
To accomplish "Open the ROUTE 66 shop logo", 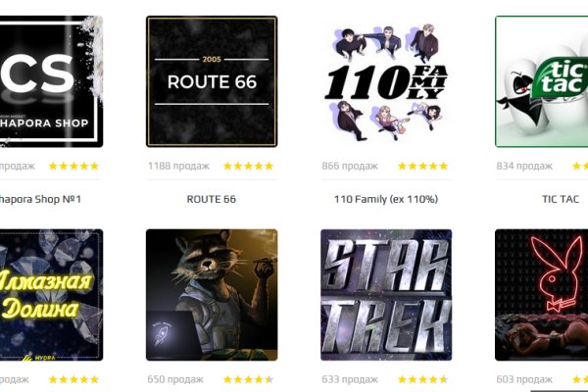I will click(x=212, y=81).
